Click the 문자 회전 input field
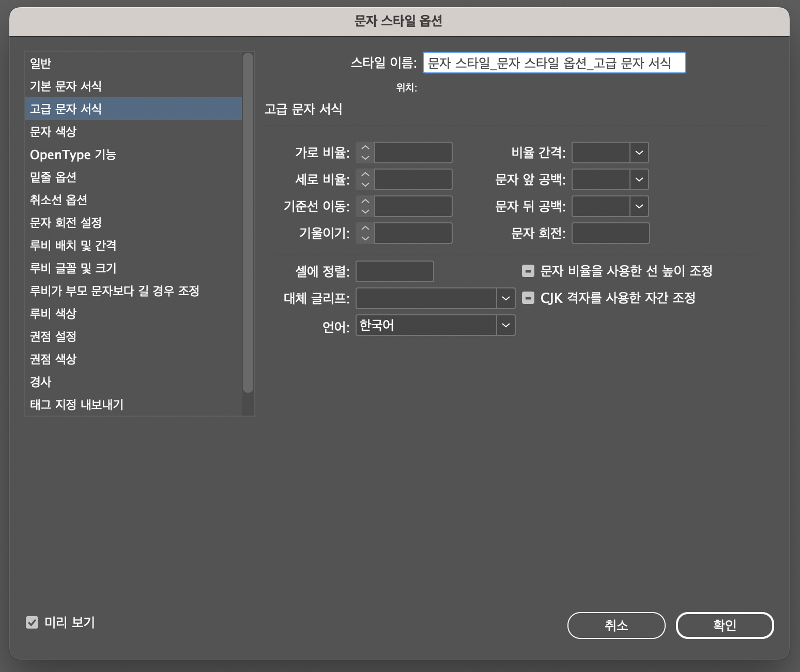Screen dimensions: 800x672 610,233
